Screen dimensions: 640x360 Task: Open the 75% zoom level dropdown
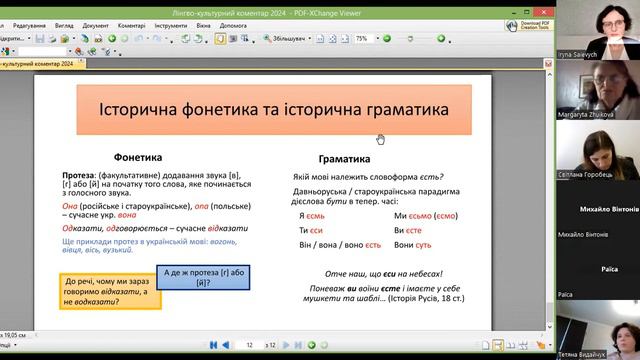[378, 39]
